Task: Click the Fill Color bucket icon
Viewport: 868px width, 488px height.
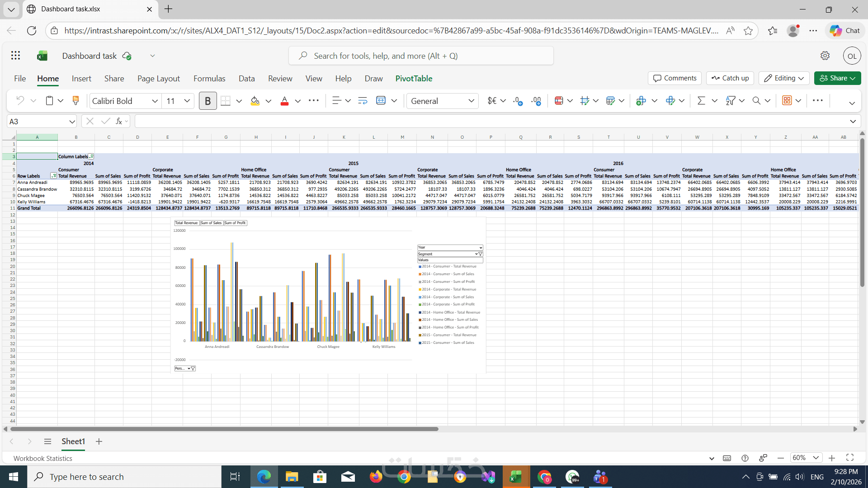Action: (x=255, y=101)
